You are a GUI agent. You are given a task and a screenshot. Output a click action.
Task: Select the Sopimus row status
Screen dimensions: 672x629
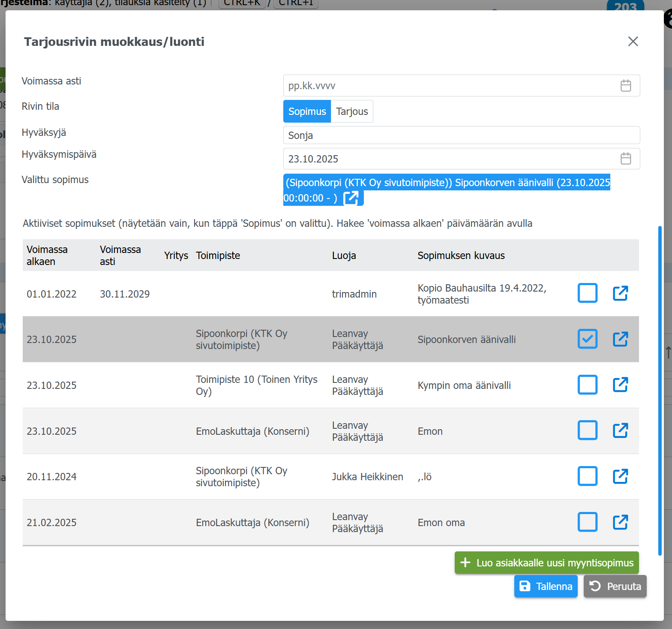(x=307, y=111)
